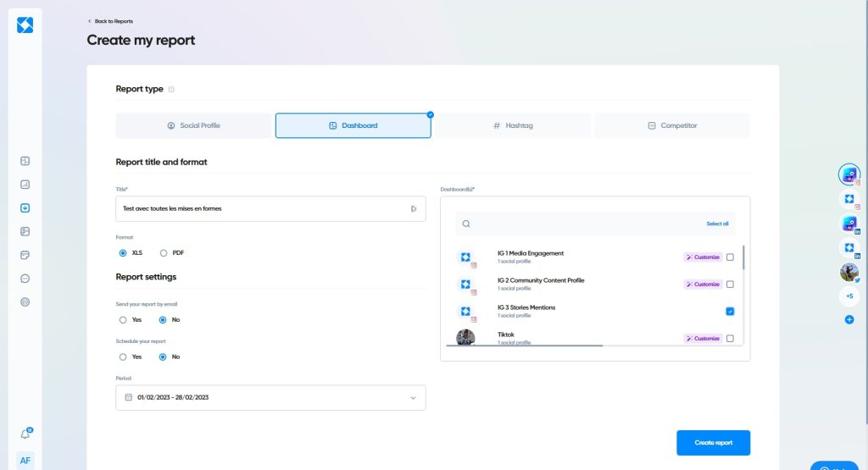The height and width of the screenshot is (470, 868).
Task: Open the dashboard grid icon in sidebar
Action: point(25,161)
